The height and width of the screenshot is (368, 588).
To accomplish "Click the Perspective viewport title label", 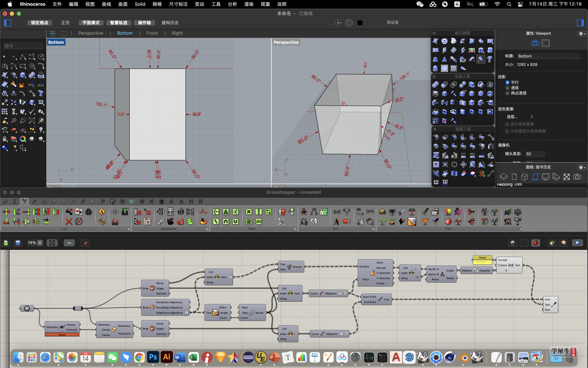I will [286, 42].
